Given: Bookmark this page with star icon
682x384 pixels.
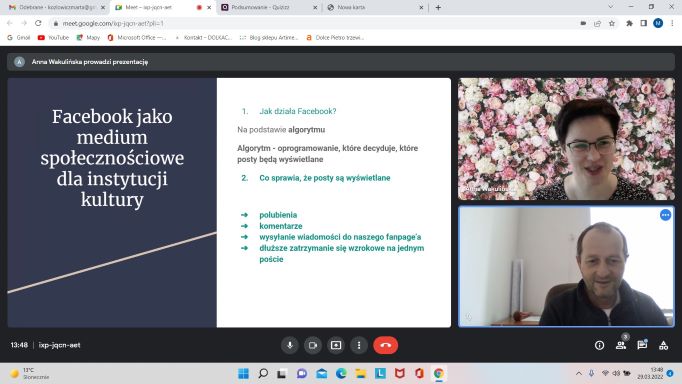Looking at the screenshot, I should (612, 23).
